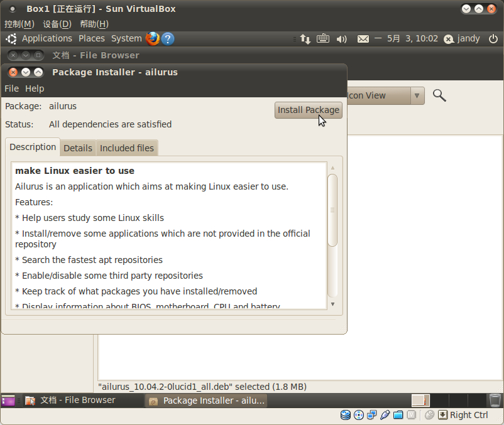Viewport: 504px width, 425px height.
Task: Click the blue help question mark icon
Action: 168,39
